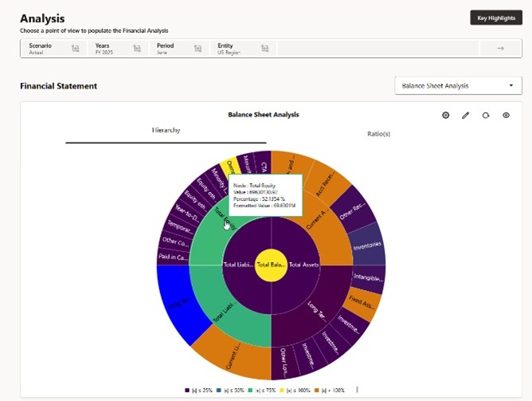Click the orange > 100% legend swatch
The height and width of the screenshot is (401, 532).
point(317,391)
